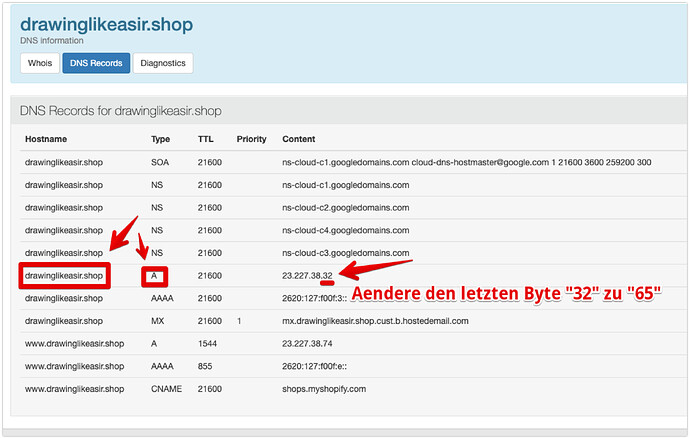
Task: Click the MX record type cell
Action: pos(158,321)
